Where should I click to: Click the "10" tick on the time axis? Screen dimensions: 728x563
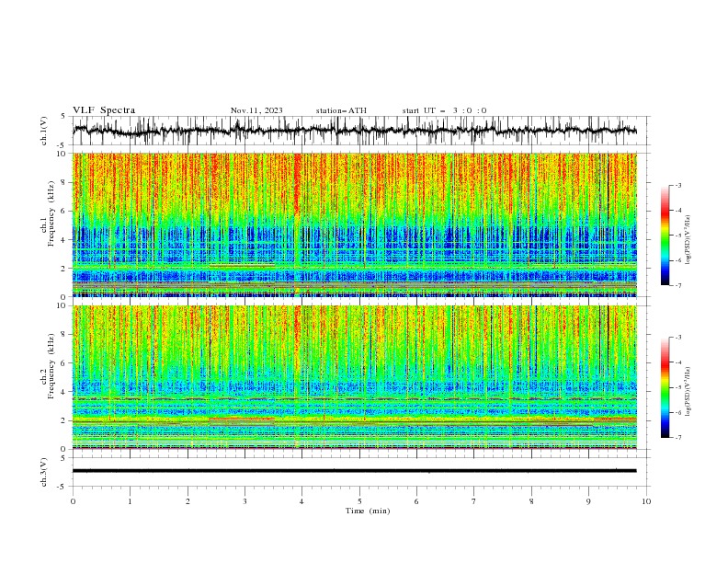(646, 501)
